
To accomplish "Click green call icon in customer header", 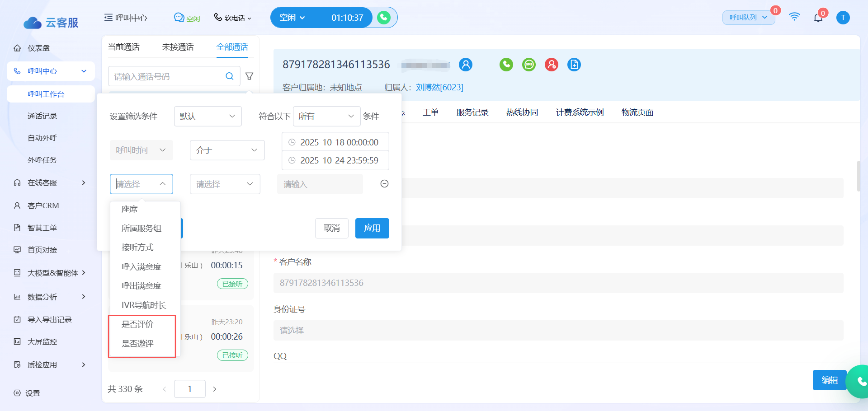I will click(x=506, y=65).
